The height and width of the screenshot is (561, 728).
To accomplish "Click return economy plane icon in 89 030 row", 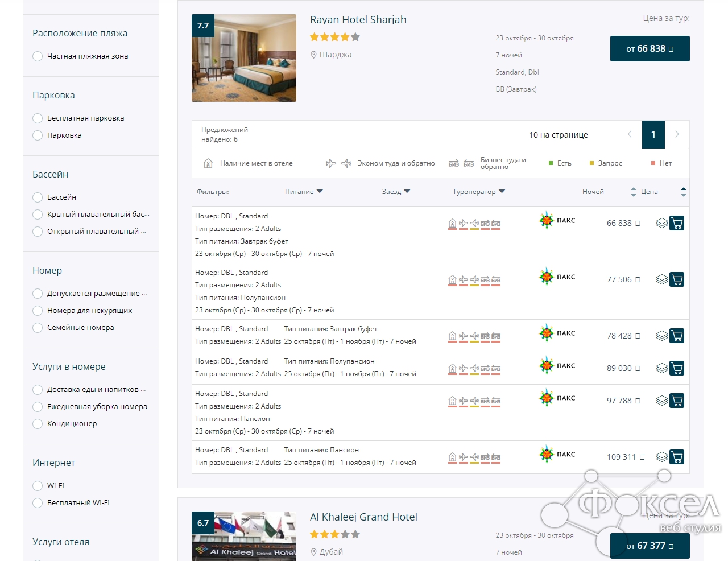I will pyautogui.click(x=474, y=369).
